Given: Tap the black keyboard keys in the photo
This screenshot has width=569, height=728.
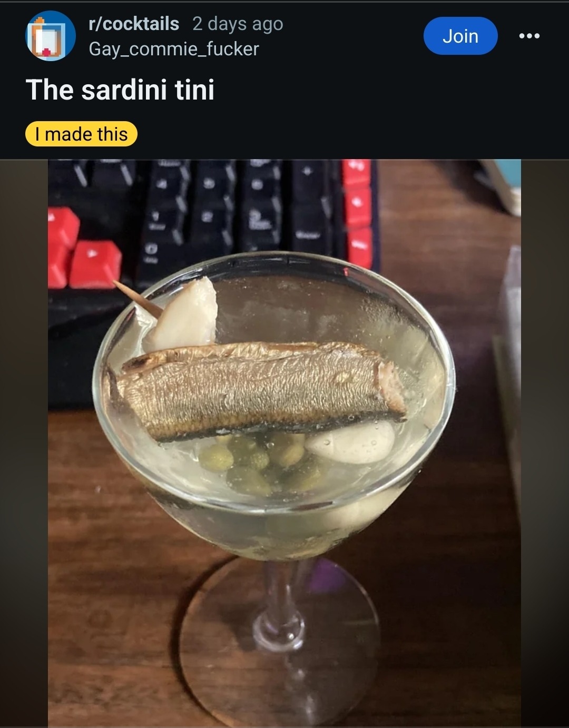Looking at the screenshot, I should pyautogui.click(x=232, y=216).
